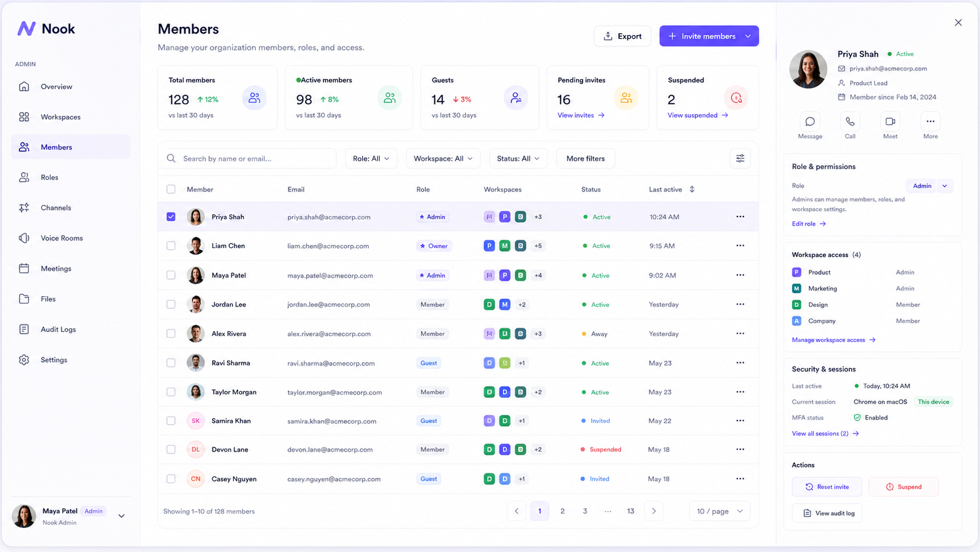This screenshot has height=552, width=980.
Task: Go to the next page arrow
Action: pyautogui.click(x=654, y=511)
